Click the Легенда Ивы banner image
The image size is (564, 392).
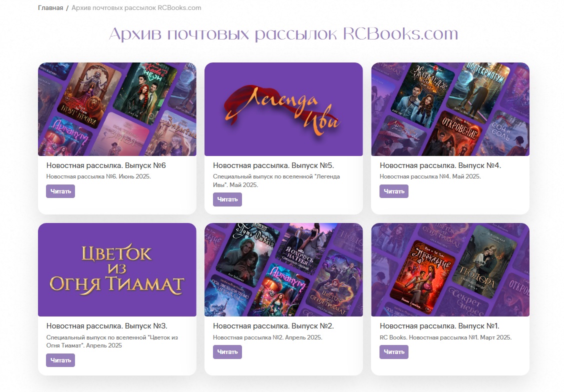283,109
